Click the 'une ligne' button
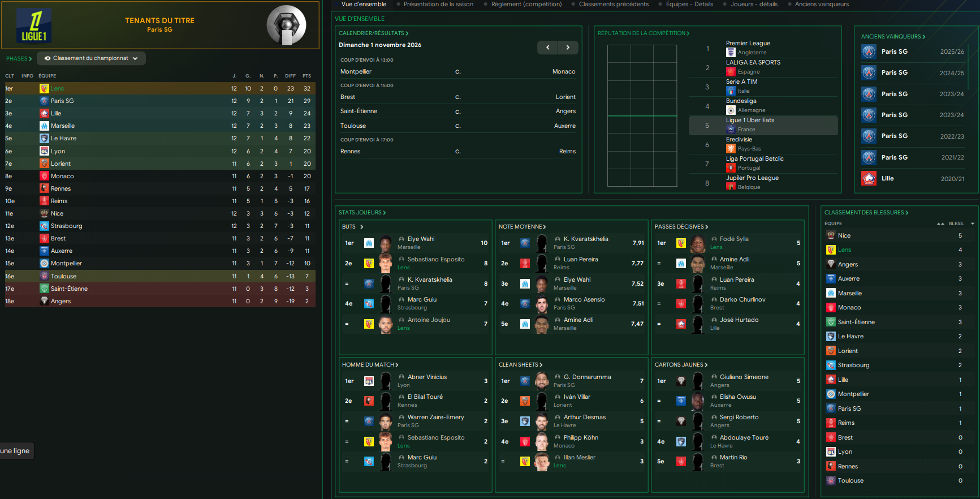The image size is (980, 499). coord(16,451)
